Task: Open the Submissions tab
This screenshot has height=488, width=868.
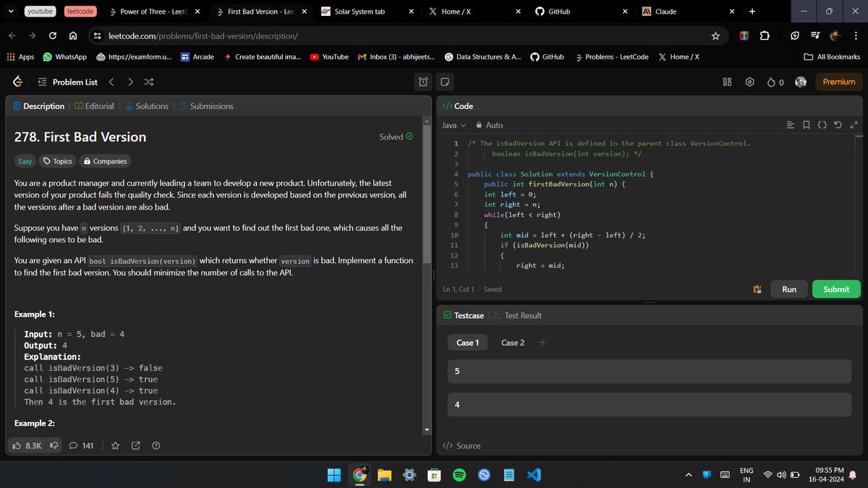Action: pos(206,106)
